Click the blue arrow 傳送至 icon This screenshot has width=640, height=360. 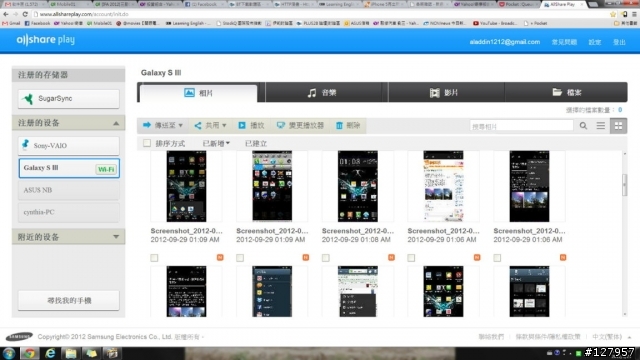pos(147,125)
